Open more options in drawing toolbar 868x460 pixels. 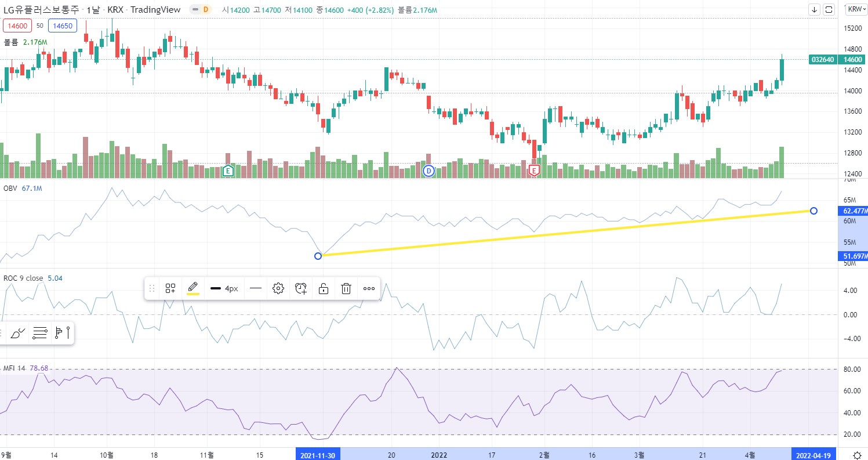(x=369, y=288)
